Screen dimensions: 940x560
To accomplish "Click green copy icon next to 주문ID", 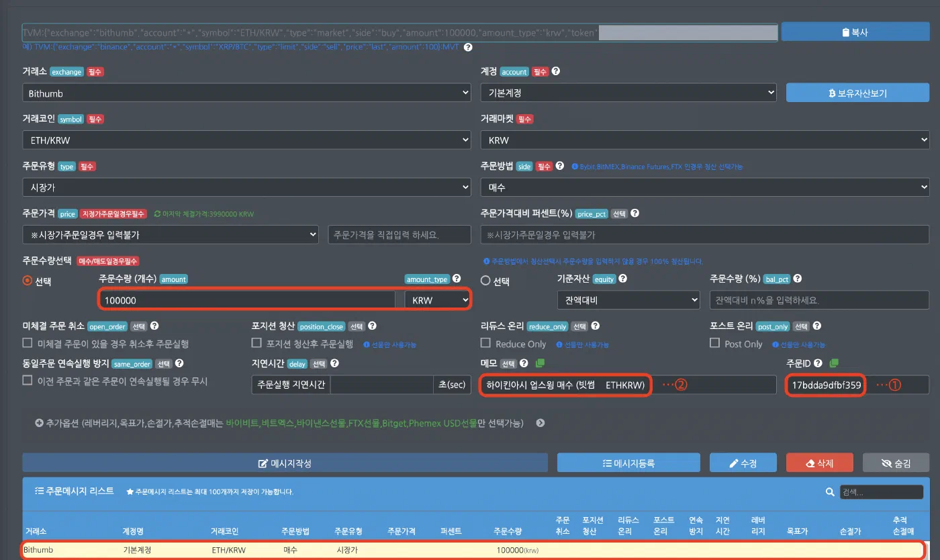I will pos(834,363).
